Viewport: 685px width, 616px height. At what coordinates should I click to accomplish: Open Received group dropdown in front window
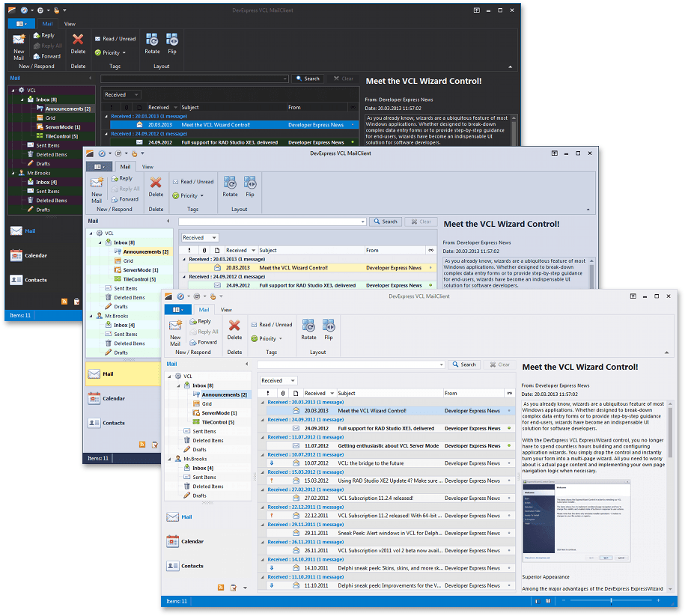278,380
